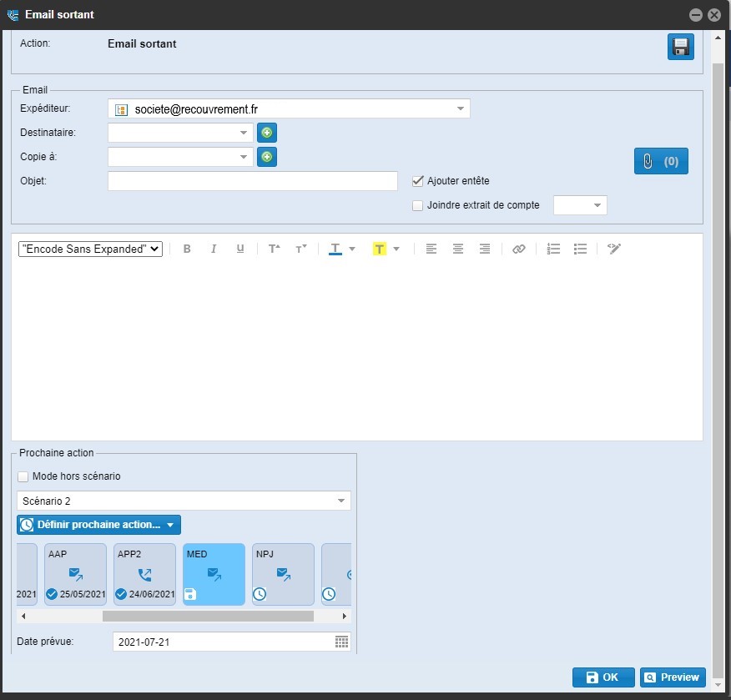The height and width of the screenshot is (700, 731).
Task: Apply bold formatting in editor toolbar
Action: pyautogui.click(x=187, y=249)
